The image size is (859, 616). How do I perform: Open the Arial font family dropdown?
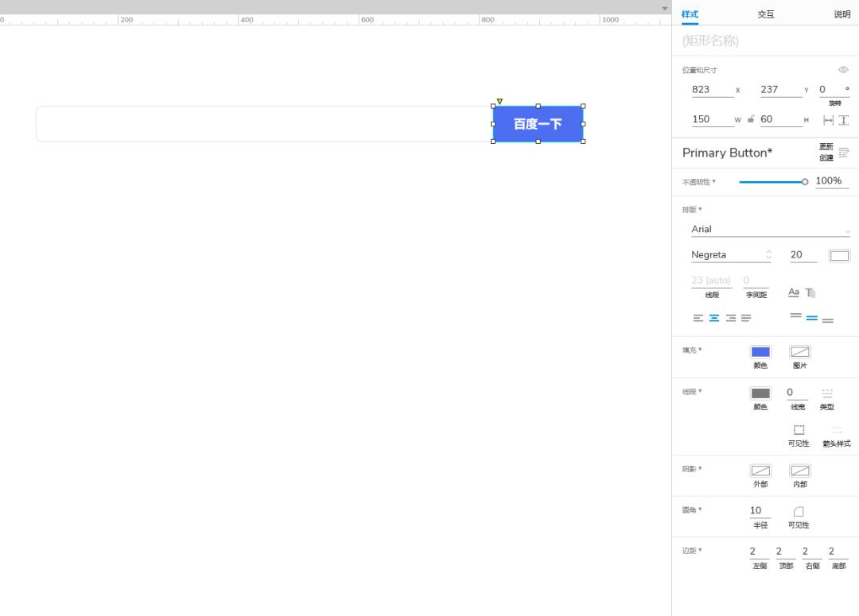pos(770,230)
